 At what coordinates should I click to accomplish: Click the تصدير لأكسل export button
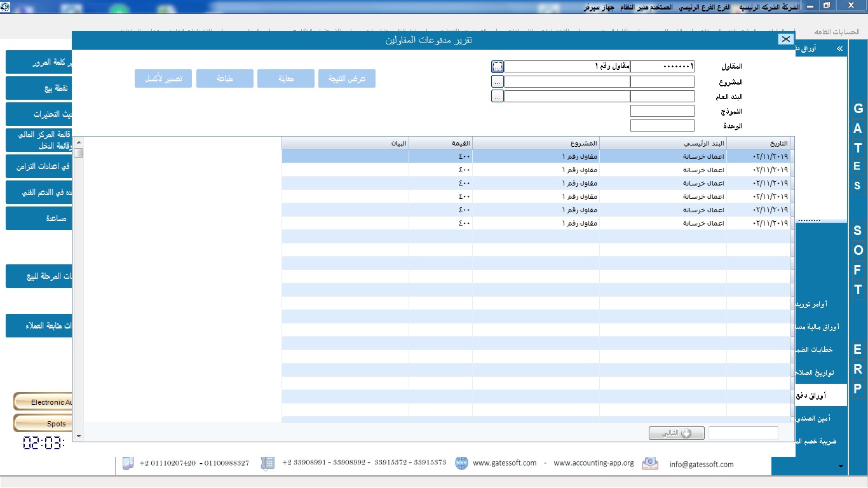pyautogui.click(x=163, y=79)
